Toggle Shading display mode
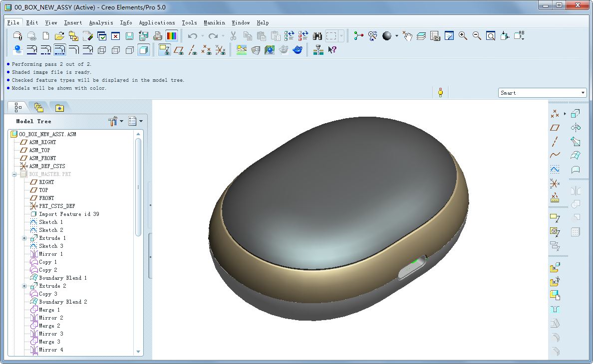The width and height of the screenshot is (593, 364). click(144, 50)
